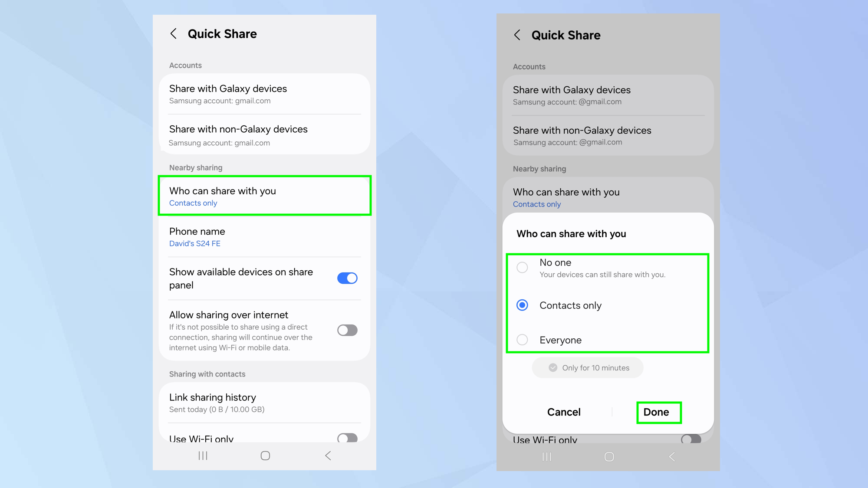Disable Show available devices on share panel

(346, 278)
